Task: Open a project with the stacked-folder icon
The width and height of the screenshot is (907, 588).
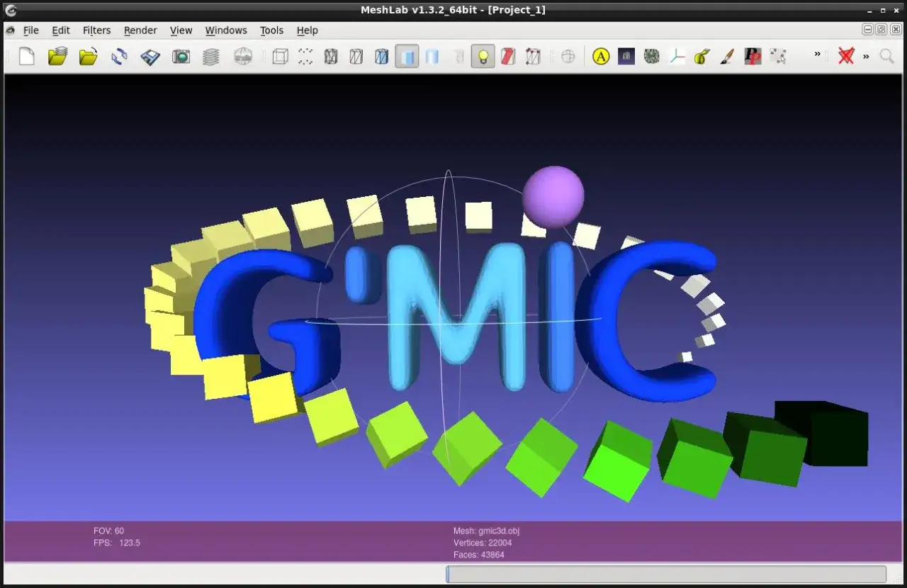Action: point(57,56)
